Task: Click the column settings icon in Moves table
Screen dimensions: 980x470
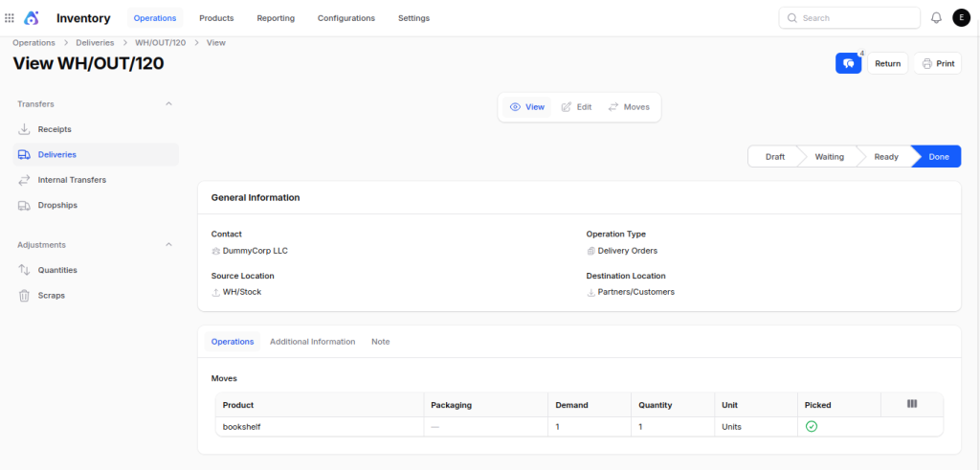Action: (912, 404)
